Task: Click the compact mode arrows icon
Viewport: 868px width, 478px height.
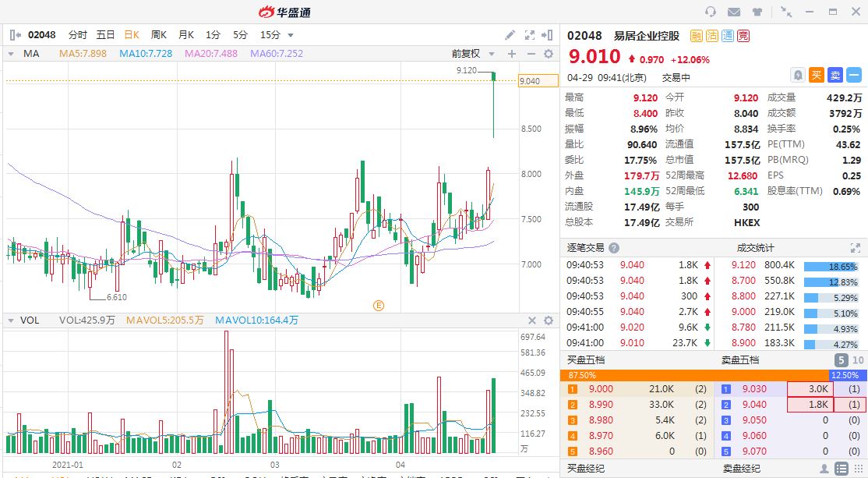Action: tap(785, 12)
